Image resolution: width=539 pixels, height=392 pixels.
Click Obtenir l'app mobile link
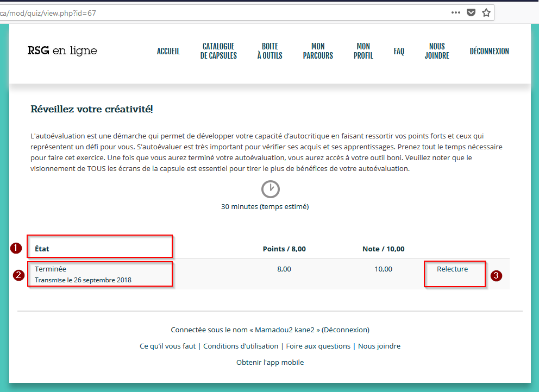tap(270, 362)
